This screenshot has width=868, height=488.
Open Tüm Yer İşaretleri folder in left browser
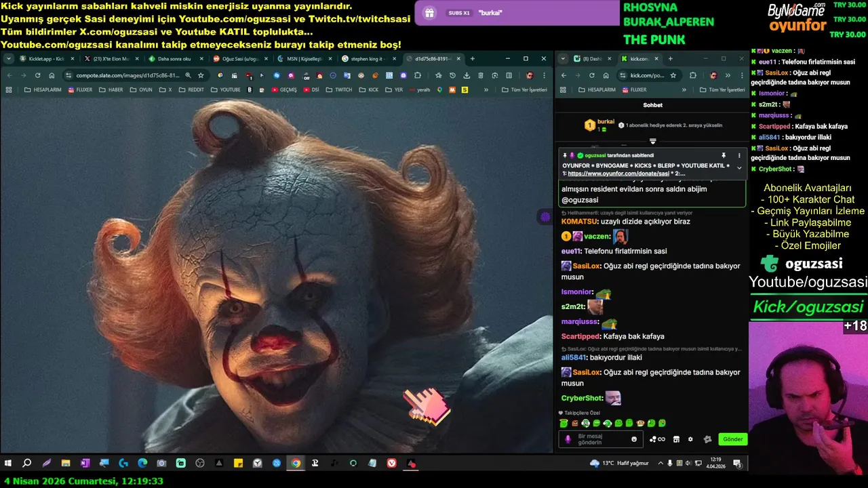pos(524,89)
